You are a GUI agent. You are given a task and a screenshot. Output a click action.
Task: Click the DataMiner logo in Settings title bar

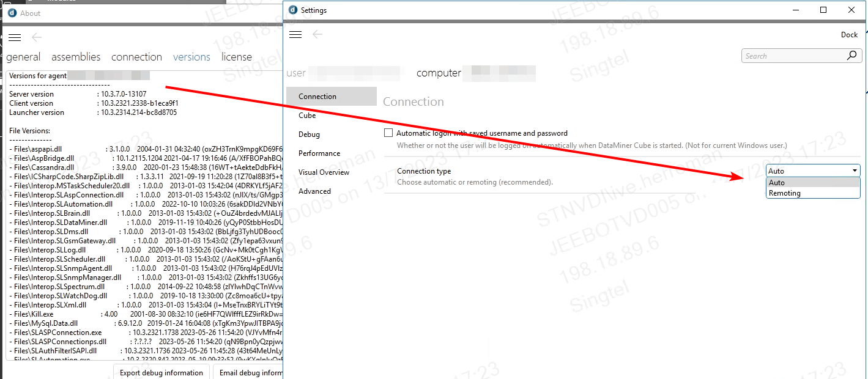[x=292, y=10]
